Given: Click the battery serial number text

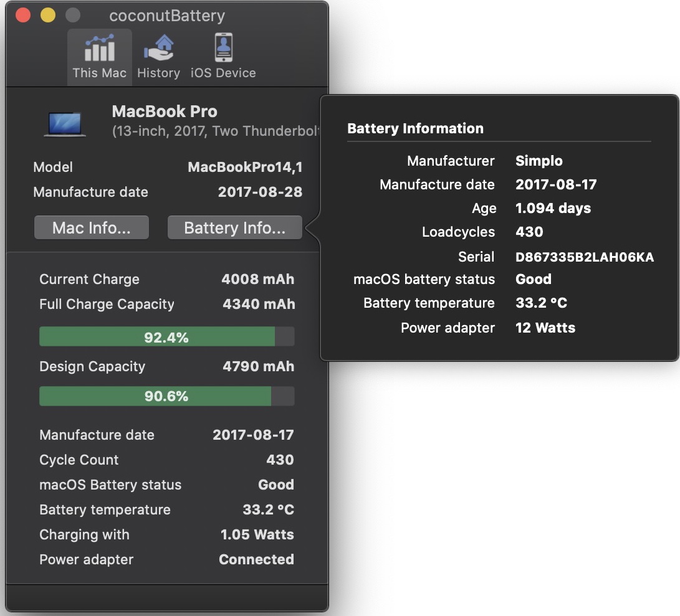Looking at the screenshot, I should tap(585, 257).
